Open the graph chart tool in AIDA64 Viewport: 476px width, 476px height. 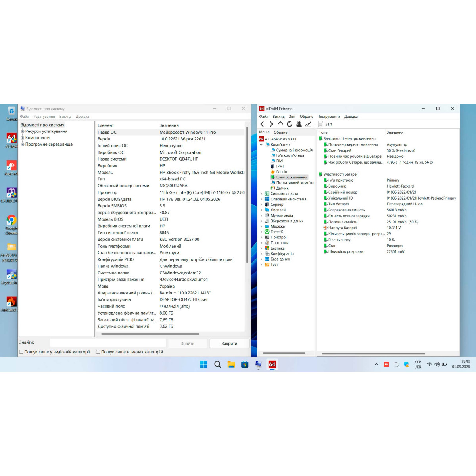click(x=308, y=124)
